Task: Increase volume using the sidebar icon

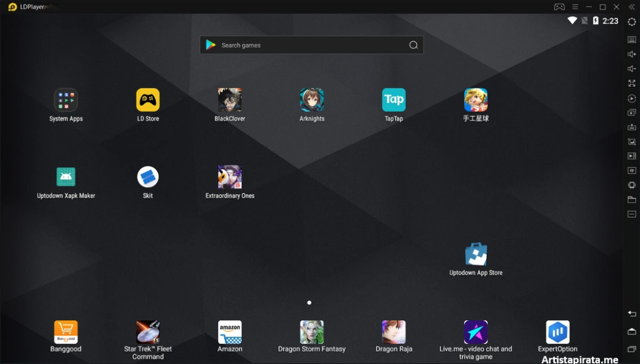Action: tap(631, 53)
